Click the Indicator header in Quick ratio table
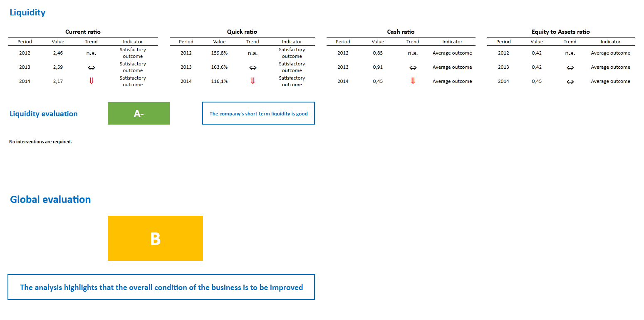 tap(292, 42)
